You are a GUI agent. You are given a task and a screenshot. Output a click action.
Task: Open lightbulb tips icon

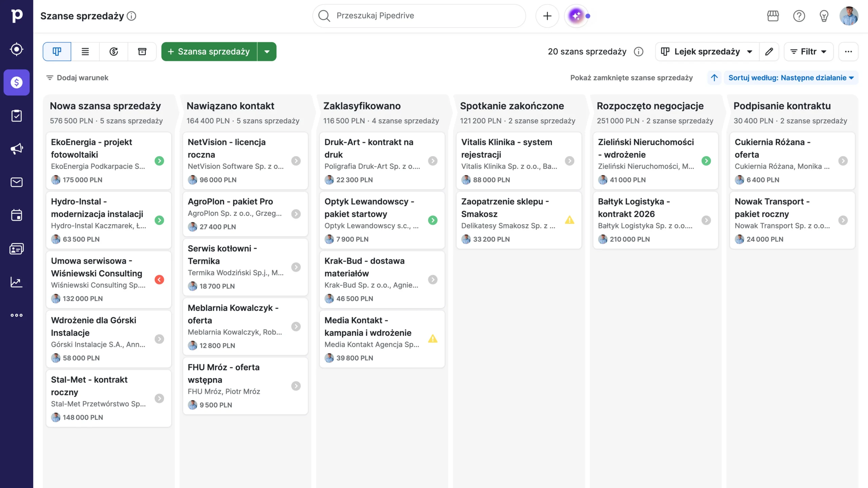click(x=824, y=16)
